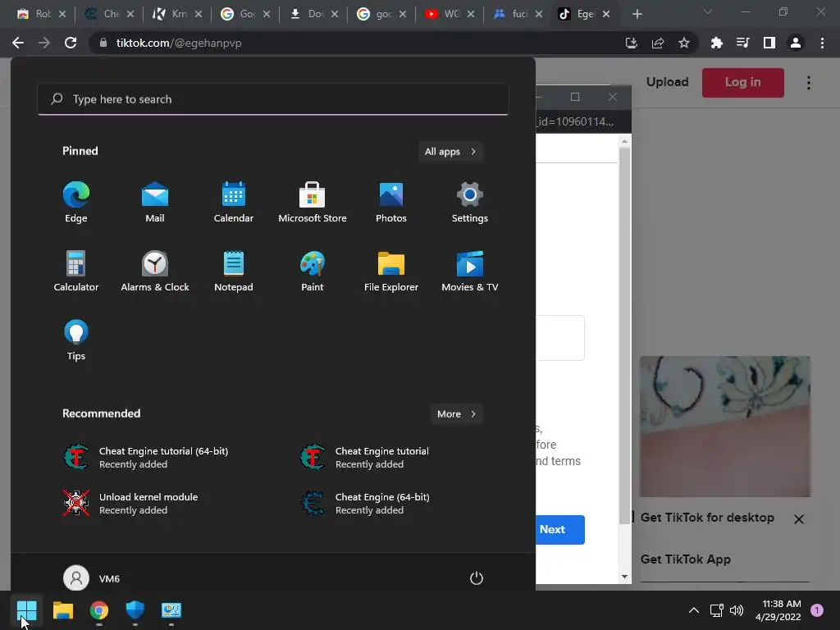Open the network status tray icon
The image size is (840, 630).
tap(716, 610)
